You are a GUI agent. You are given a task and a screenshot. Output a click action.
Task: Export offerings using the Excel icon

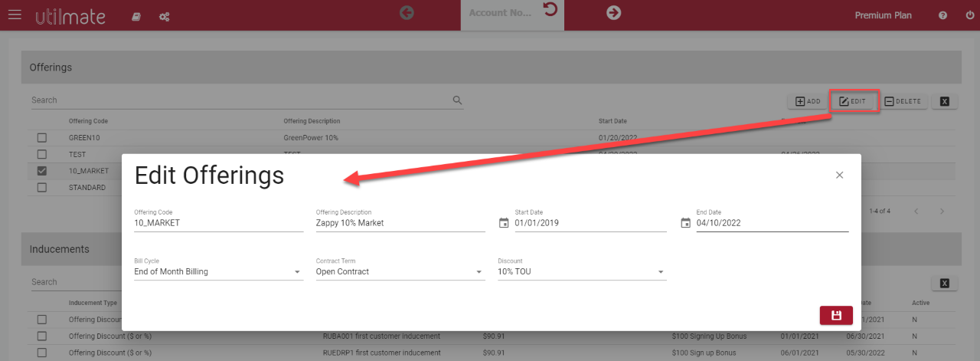[x=944, y=101]
